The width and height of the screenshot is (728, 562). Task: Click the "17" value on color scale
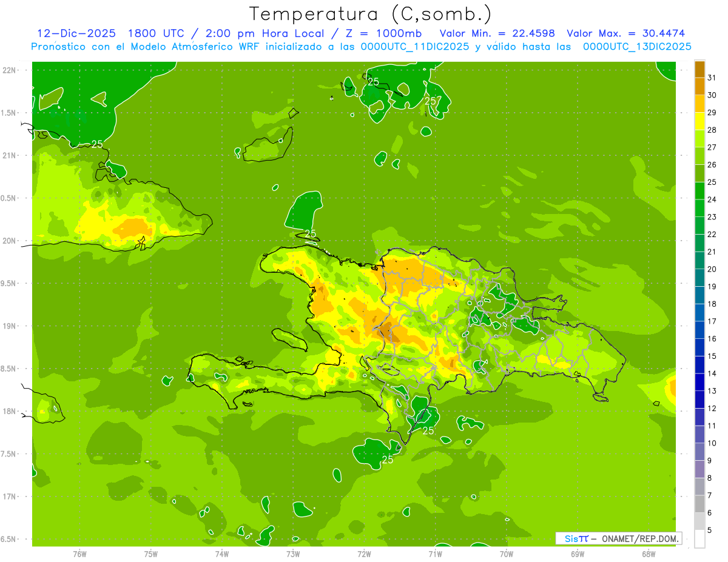[712, 321]
